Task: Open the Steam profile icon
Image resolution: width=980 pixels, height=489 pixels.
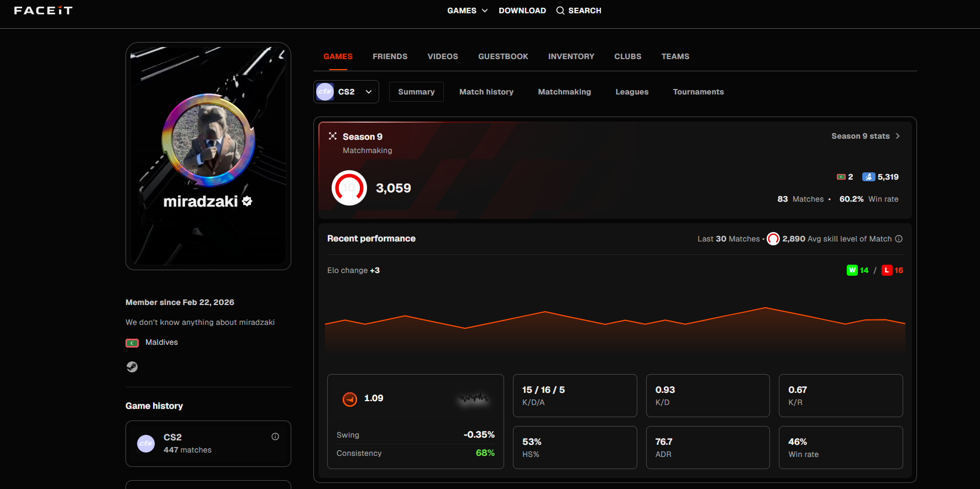Action: [x=132, y=367]
